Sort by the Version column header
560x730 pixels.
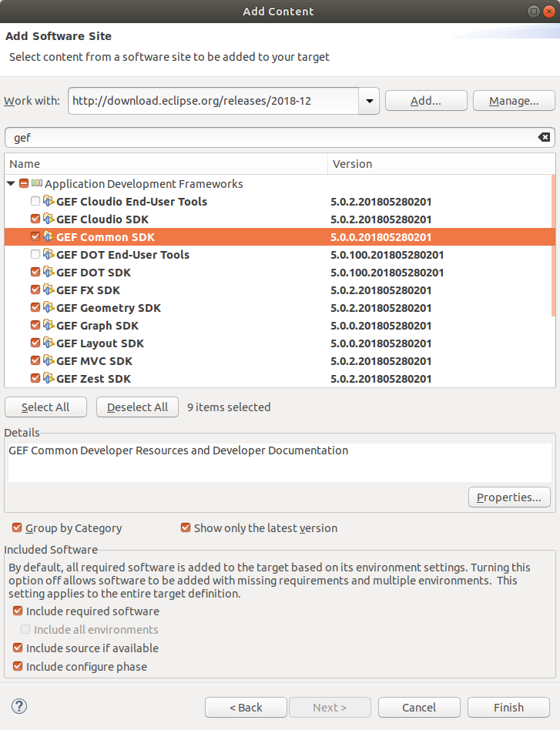click(441, 164)
